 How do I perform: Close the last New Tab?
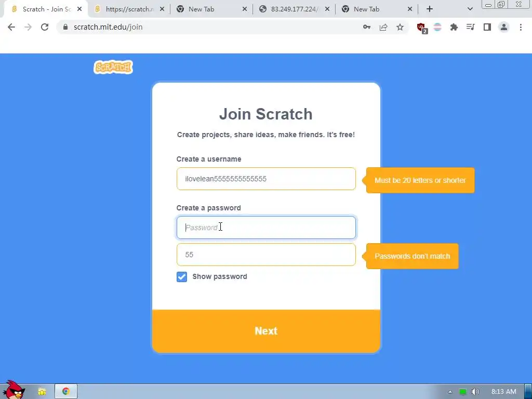coord(410,9)
